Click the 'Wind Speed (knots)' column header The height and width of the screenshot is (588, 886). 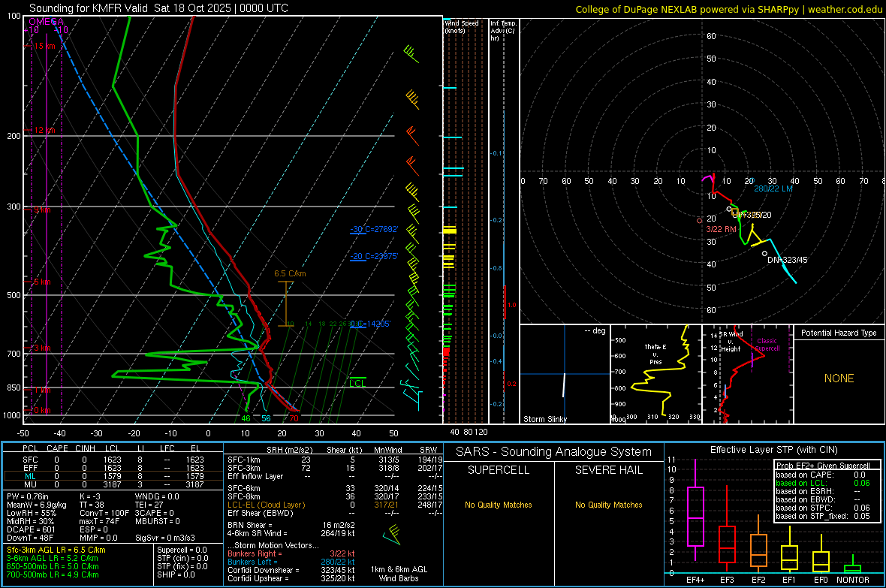coord(462,26)
